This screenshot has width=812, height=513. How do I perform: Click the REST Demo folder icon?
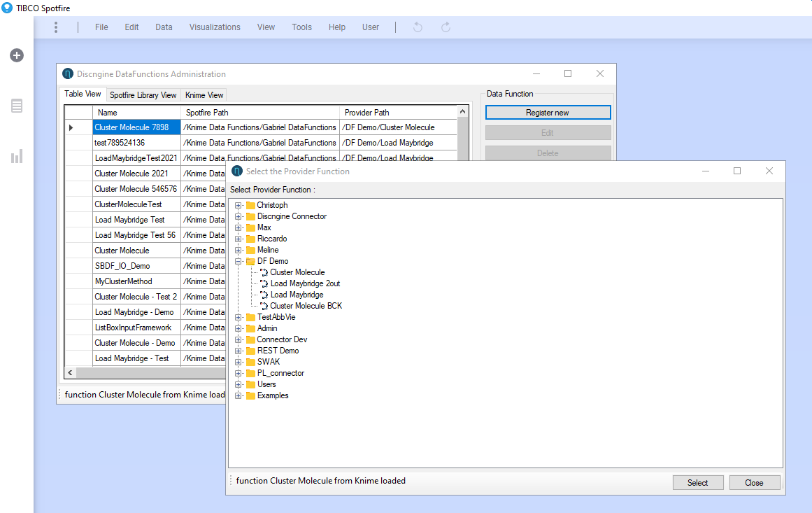250,351
